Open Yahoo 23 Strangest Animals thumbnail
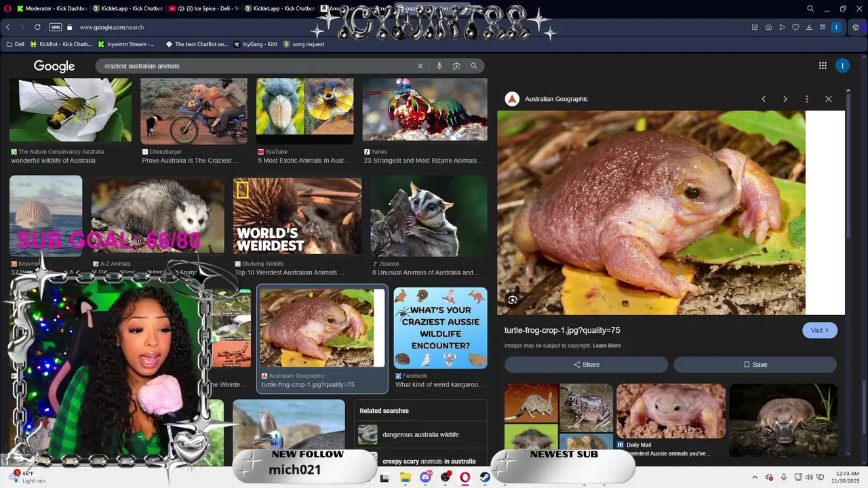 click(425, 109)
